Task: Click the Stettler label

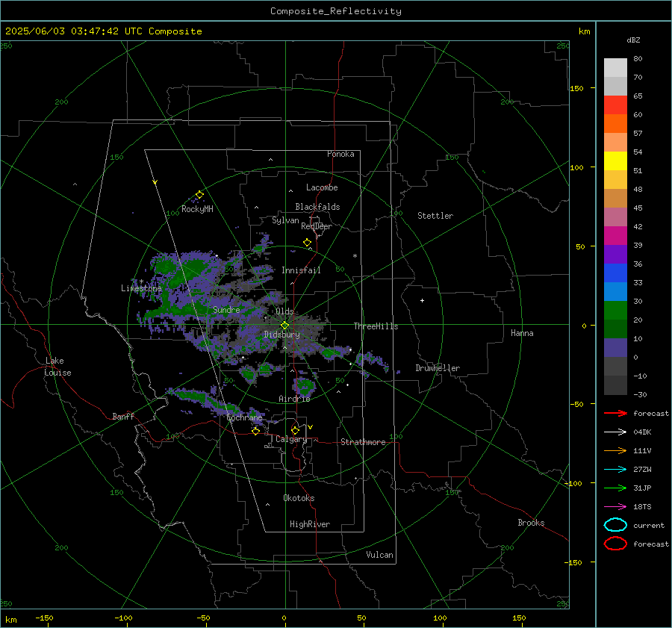Action: click(x=435, y=216)
